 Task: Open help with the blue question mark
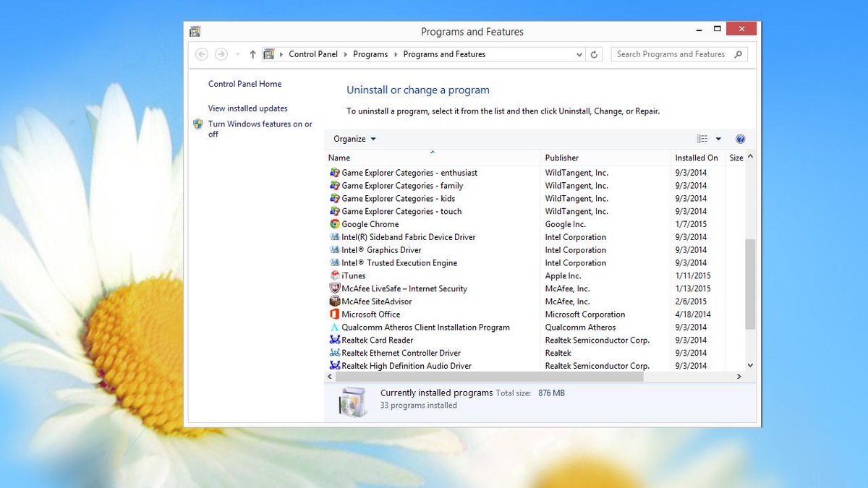point(740,139)
